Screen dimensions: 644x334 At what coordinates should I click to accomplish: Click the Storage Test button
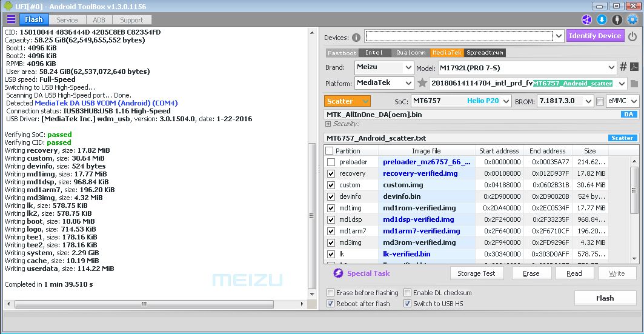click(476, 273)
